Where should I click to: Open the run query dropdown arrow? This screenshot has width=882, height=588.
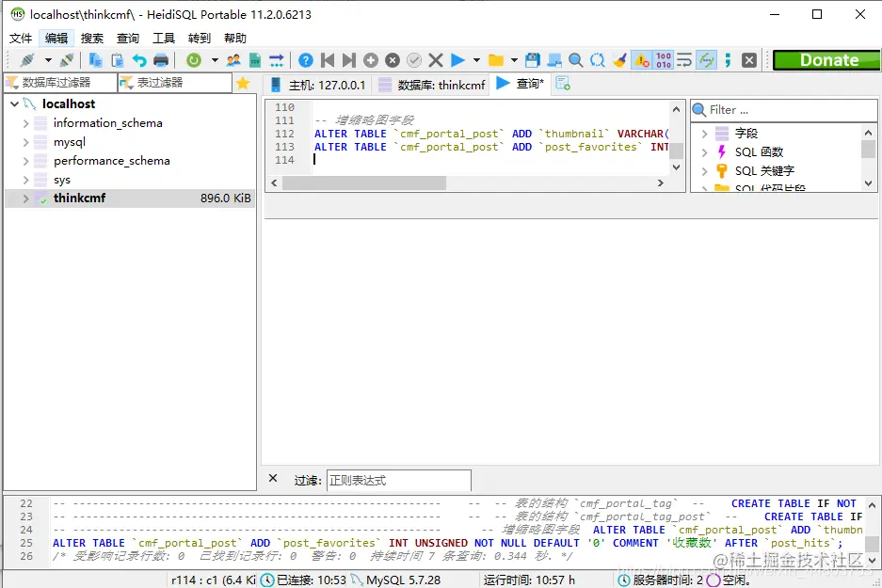point(476,59)
